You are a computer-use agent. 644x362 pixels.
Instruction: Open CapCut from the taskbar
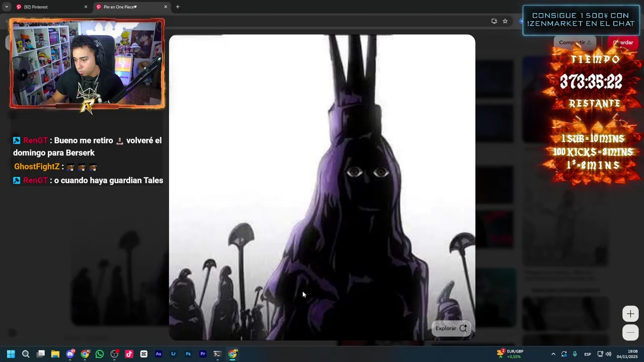click(x=144, y=354)
